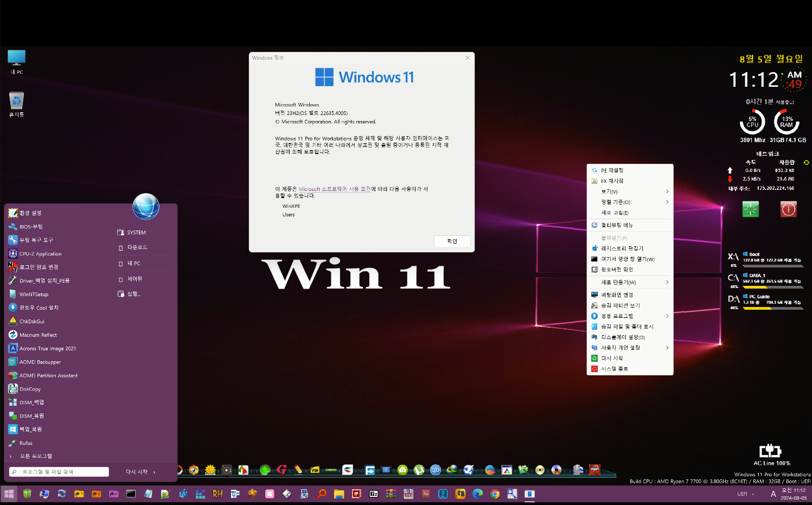Open 멀티부팅 메뉴 entry

630,225
